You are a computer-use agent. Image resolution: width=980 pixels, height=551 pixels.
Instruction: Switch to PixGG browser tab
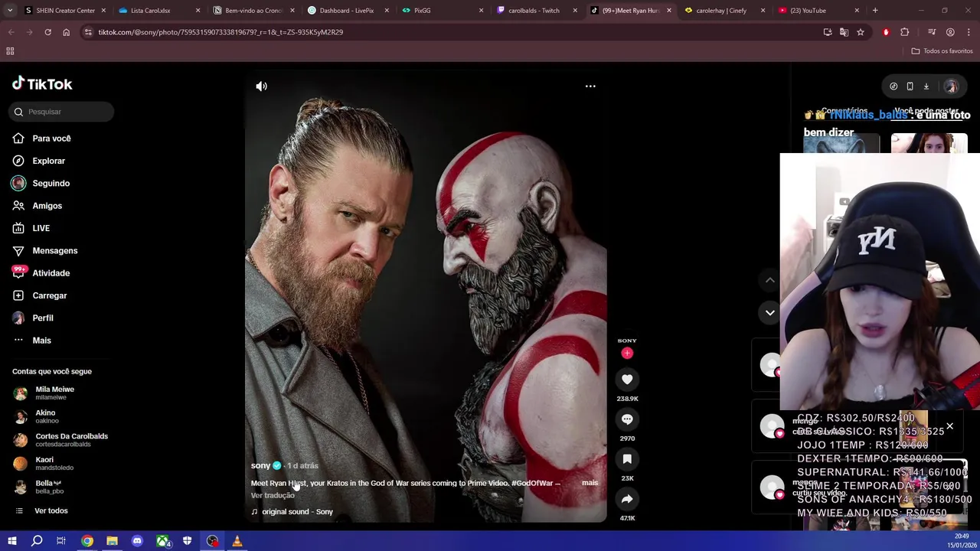point(443,11)
